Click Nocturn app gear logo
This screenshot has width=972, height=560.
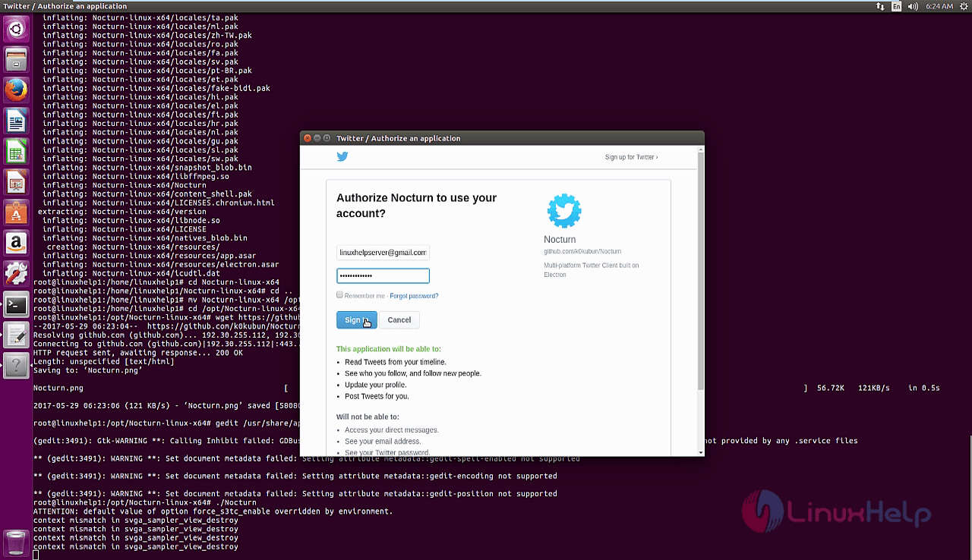563,211
